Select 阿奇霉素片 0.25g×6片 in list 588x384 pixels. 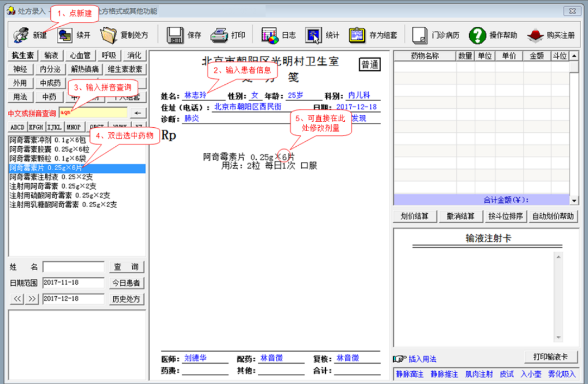pyautogui.click(x=77, y=168)
